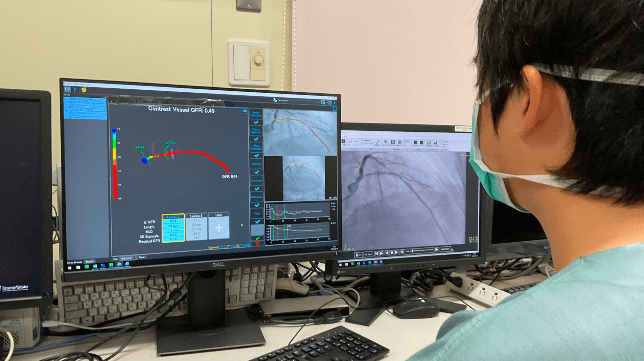Open the three-dots options menu

(334, 103)
